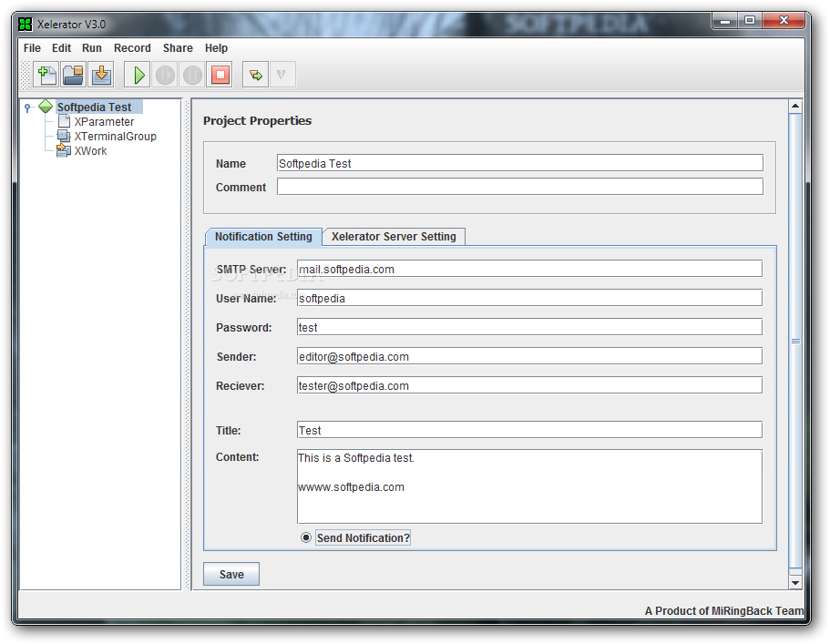Click the Xelerator app icon in title bar

pyautogui.click(x=25, y=24)
